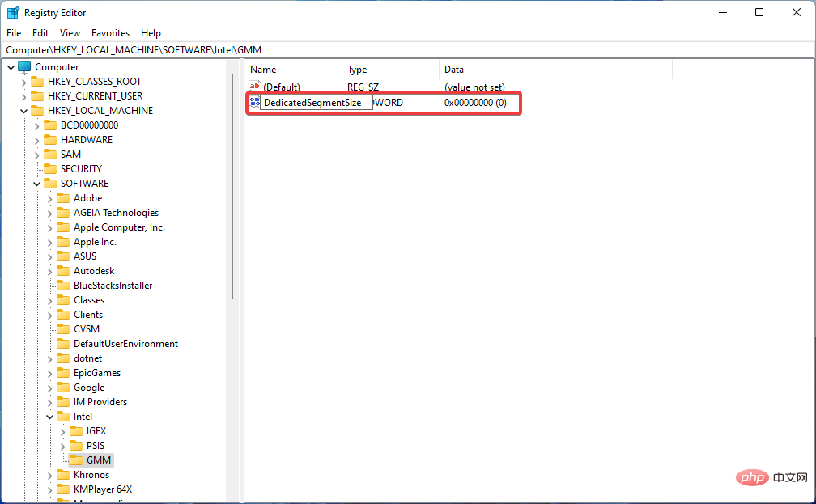Expand the IGFX subkey
The height and width of the screenshot is (504, 816).
tap(62, 432)
